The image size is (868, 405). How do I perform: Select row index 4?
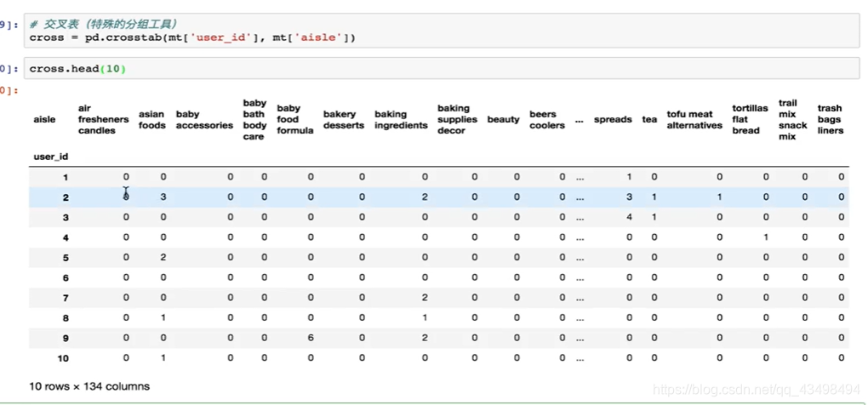(66, 237)
